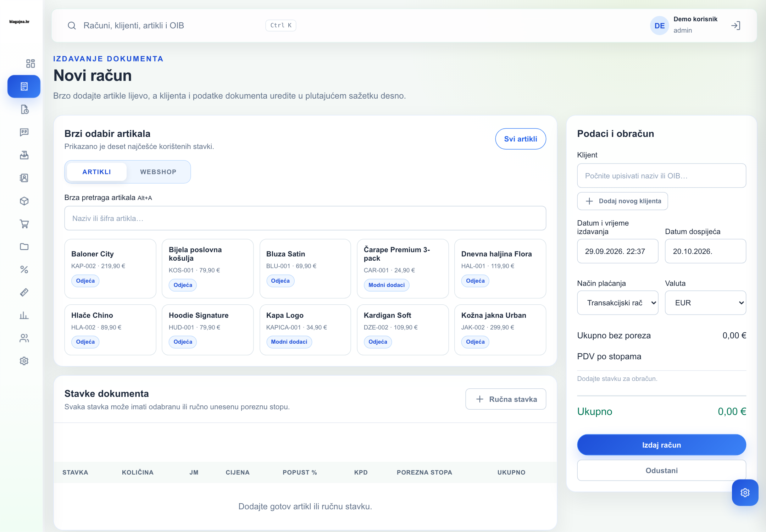This screenshot has width=766, height=532.
Task: Open the contacts book icon in sidebar
Action: pyautogui.click(x=24, y=178)
